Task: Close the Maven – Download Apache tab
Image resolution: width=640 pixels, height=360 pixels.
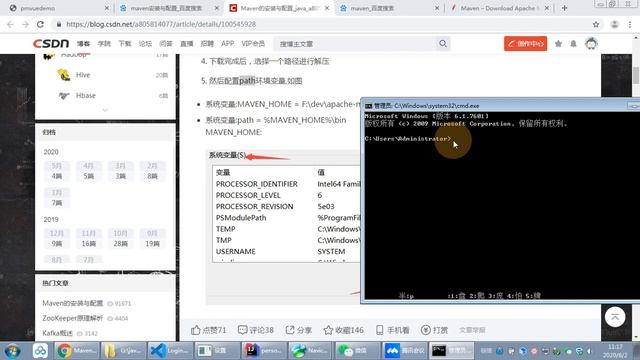Action: coord(547,8)
